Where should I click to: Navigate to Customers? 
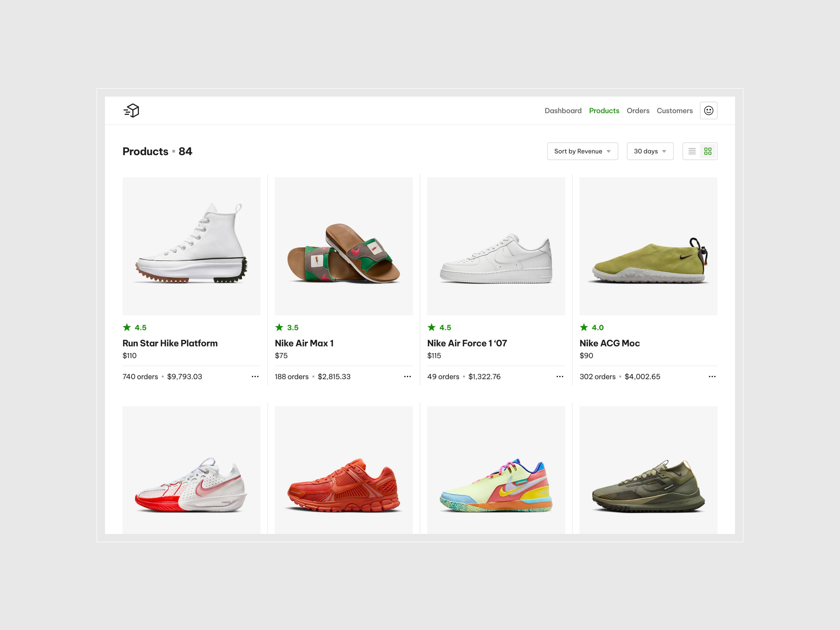[x=675, y=111]
